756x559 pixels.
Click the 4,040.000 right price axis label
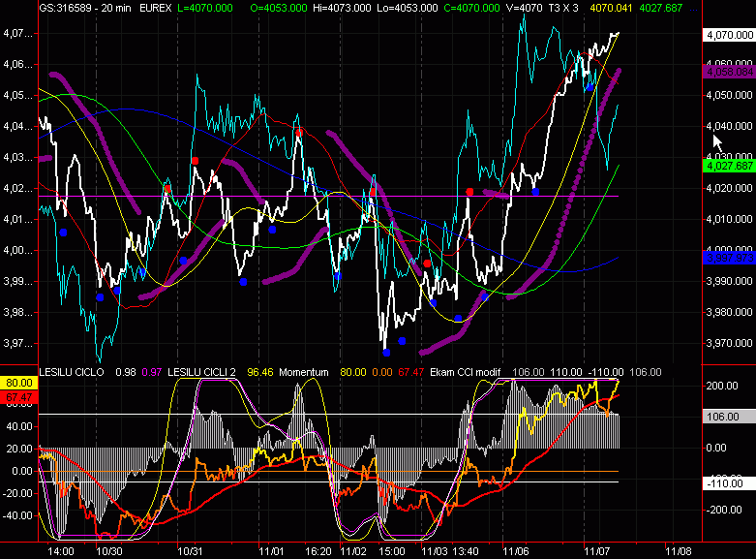[729, 126]
